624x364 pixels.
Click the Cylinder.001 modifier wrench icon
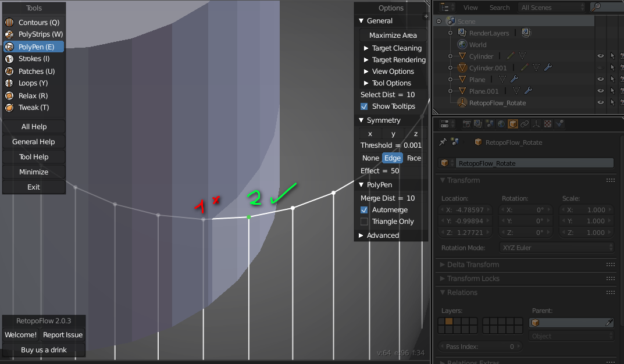coord(548,67)
